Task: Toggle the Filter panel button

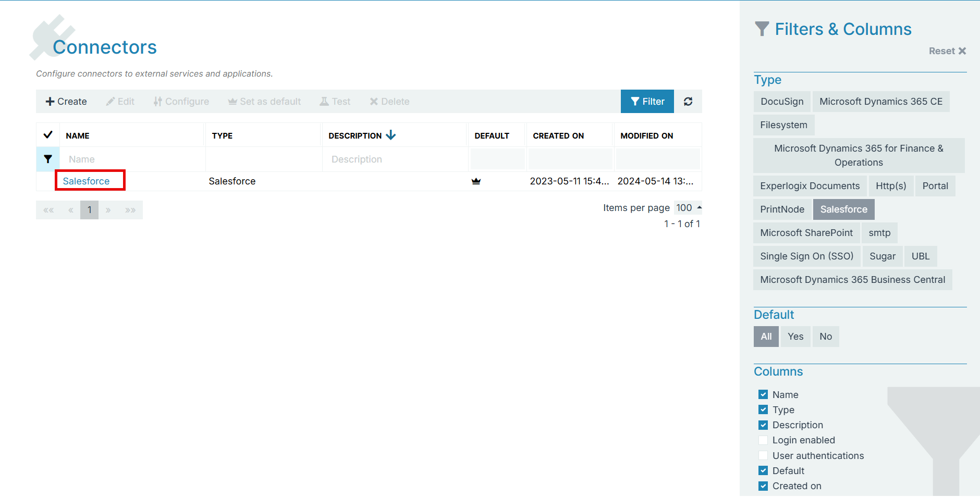Action: [x=647, y=102]
